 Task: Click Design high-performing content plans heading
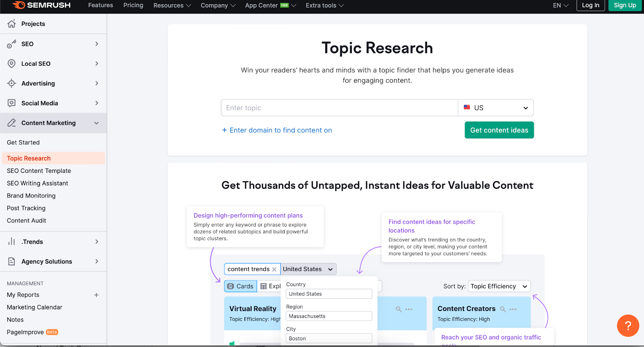click(x=248, y=216)
